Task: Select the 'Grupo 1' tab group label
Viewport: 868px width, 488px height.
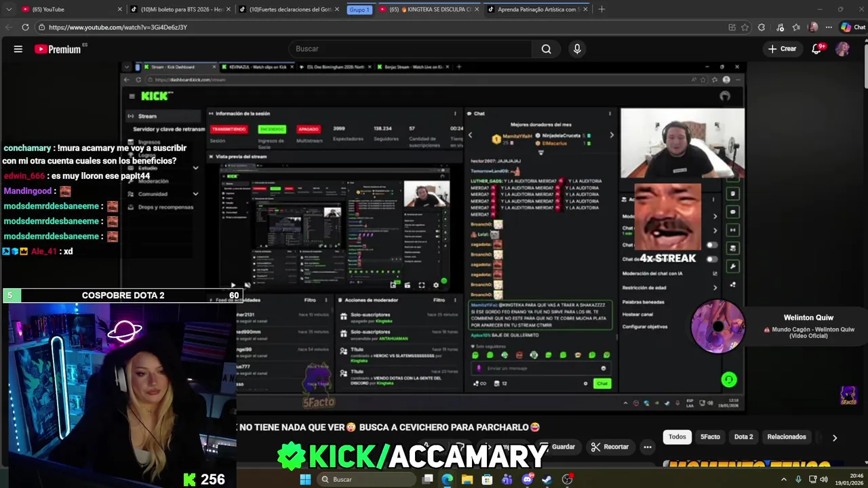Action: (x=359, y=9)
